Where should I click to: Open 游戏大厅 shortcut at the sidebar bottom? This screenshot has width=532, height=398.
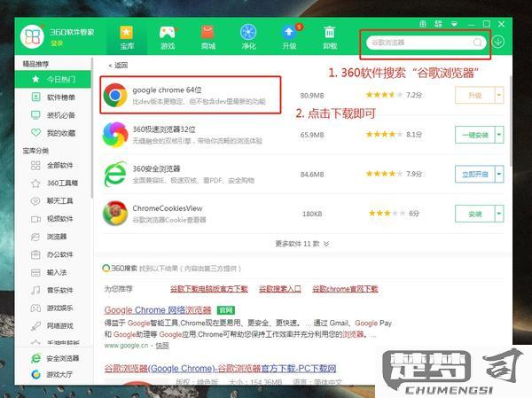click(51, 375)
